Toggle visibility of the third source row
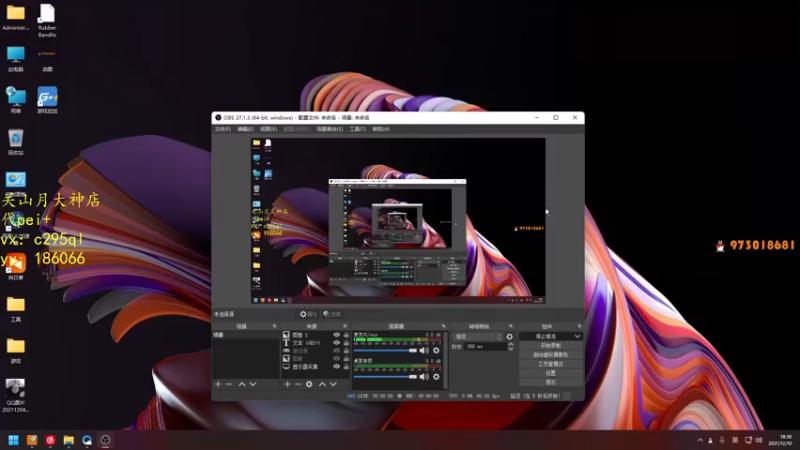The image size is (800, 450). tap(336, 351)
